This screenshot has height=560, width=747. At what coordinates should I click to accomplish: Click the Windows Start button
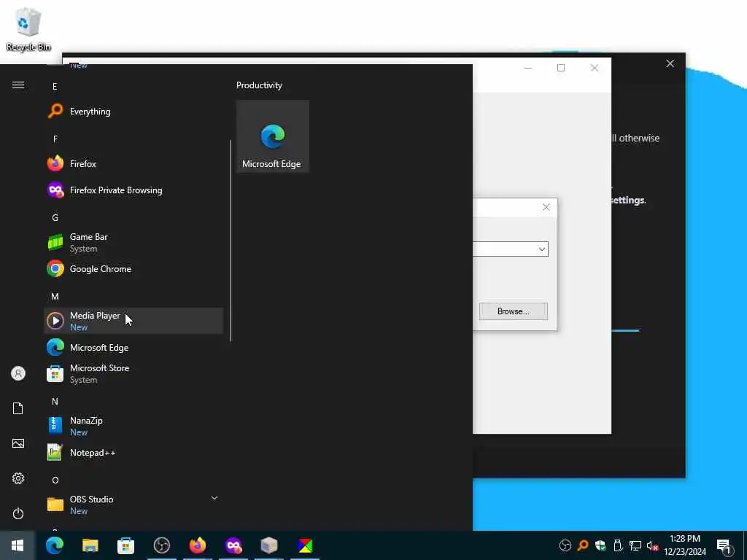click(18, 545)
